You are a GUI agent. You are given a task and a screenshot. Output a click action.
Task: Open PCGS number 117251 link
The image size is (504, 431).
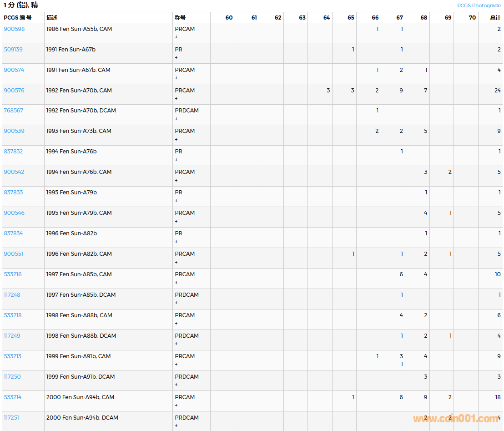(x=11, y=418)
